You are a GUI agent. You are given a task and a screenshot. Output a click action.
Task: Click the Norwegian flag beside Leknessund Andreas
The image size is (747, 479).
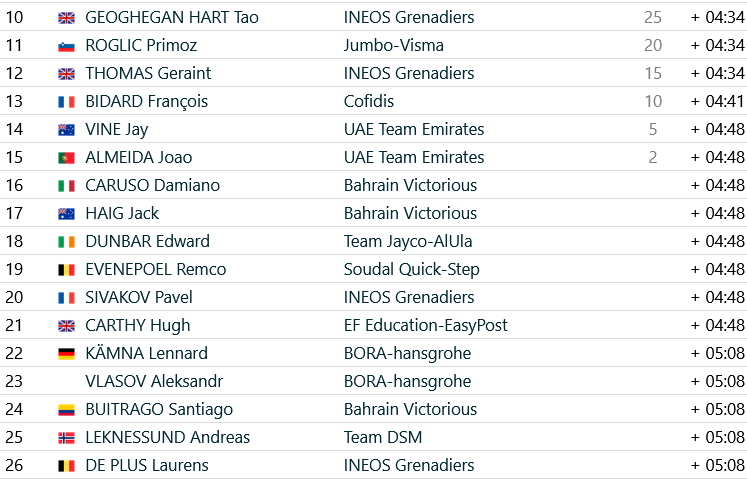click(66, 438)
